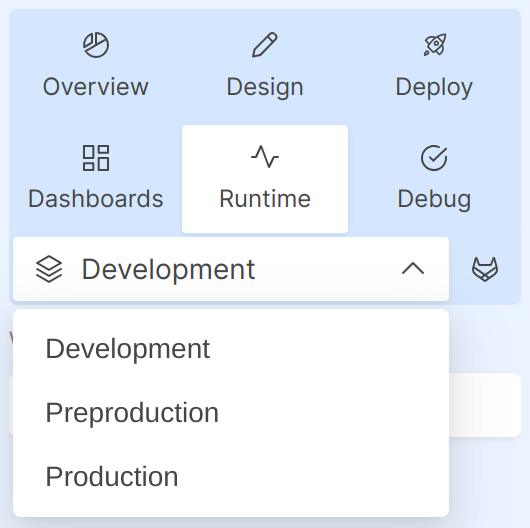Image resolution: width=530 pixels, height=528 pixels.
Task: Click the Development environment selector box
Action: (x=231, y=269)
